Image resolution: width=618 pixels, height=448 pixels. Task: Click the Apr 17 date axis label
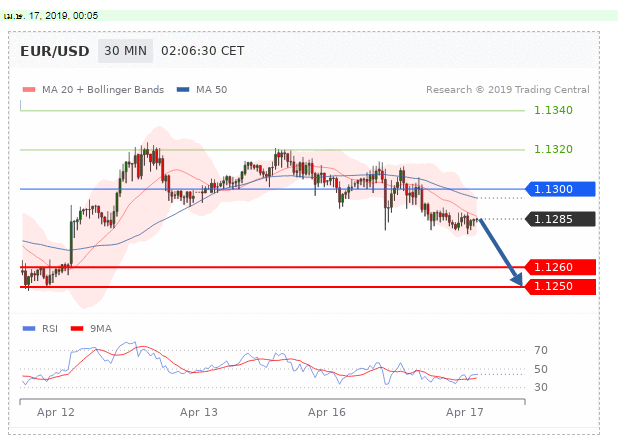tap(465, 413)
